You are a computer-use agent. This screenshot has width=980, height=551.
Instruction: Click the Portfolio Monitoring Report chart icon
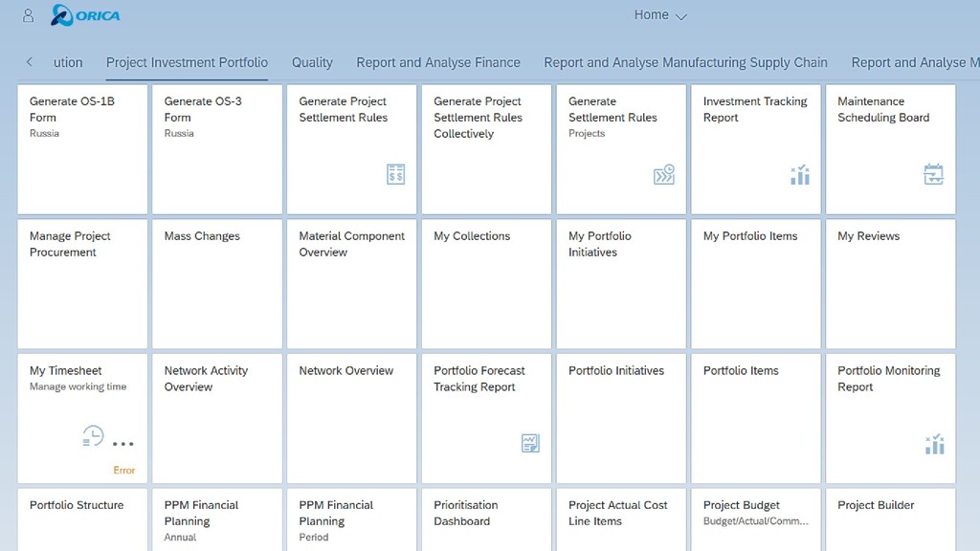[934, 444]
